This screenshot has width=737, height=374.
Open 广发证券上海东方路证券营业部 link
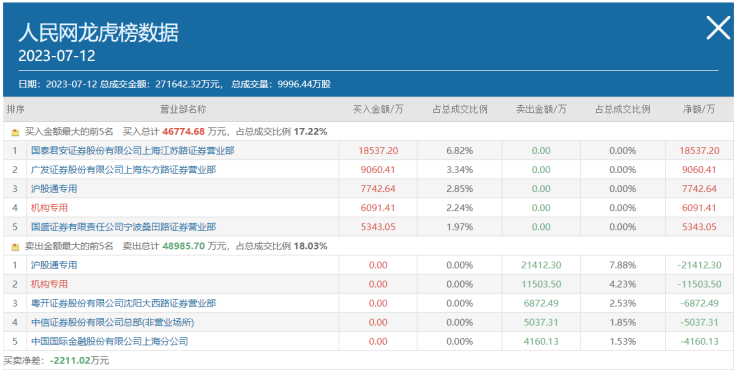click(124, 170)
